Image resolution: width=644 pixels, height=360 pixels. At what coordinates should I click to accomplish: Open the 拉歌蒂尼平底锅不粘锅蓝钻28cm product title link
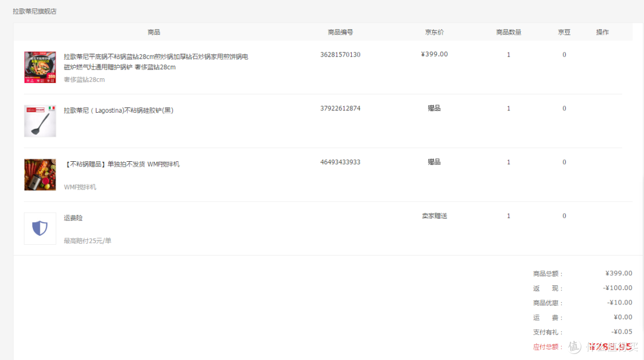pyautogui.click(x=156, y=61)
